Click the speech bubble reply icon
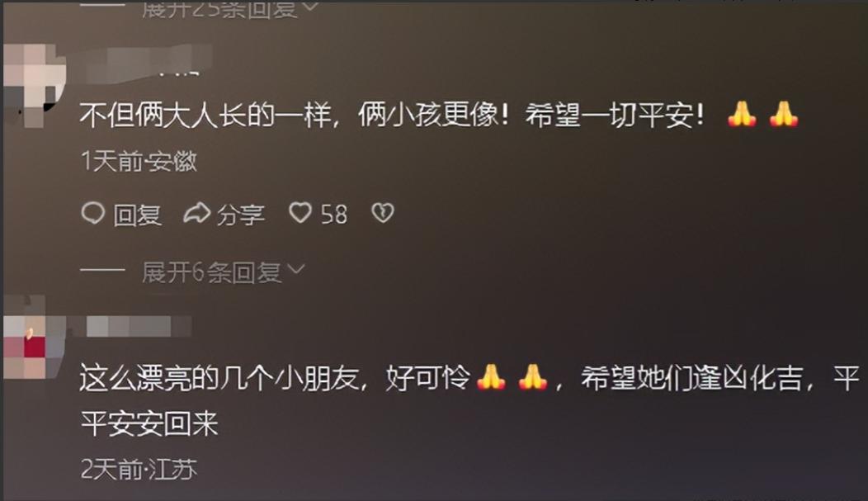 coord(92,213)
